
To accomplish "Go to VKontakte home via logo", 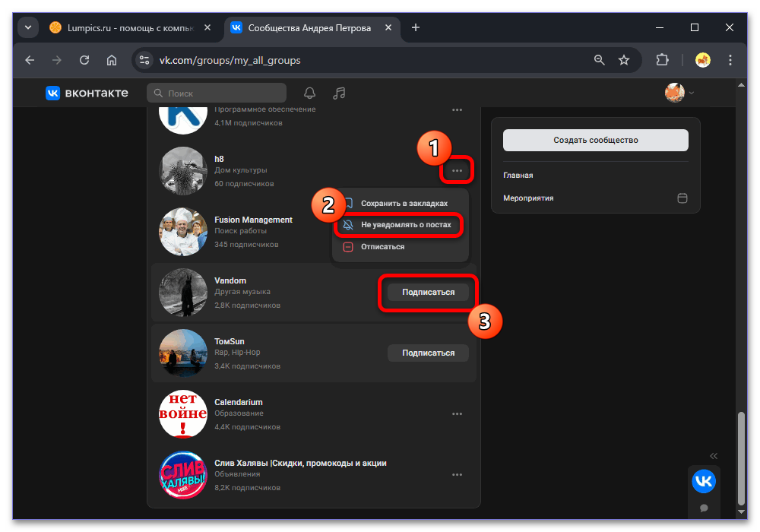I will pyautogui.click(x=87, y=93).
